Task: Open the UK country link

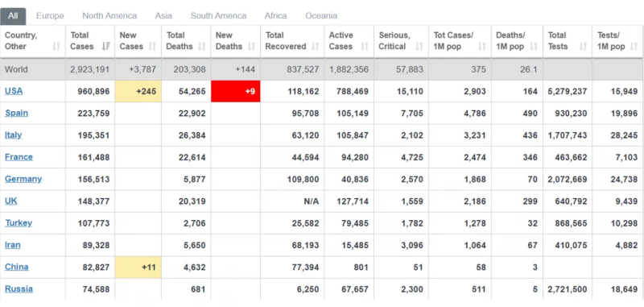Action: tap(10, 201)
